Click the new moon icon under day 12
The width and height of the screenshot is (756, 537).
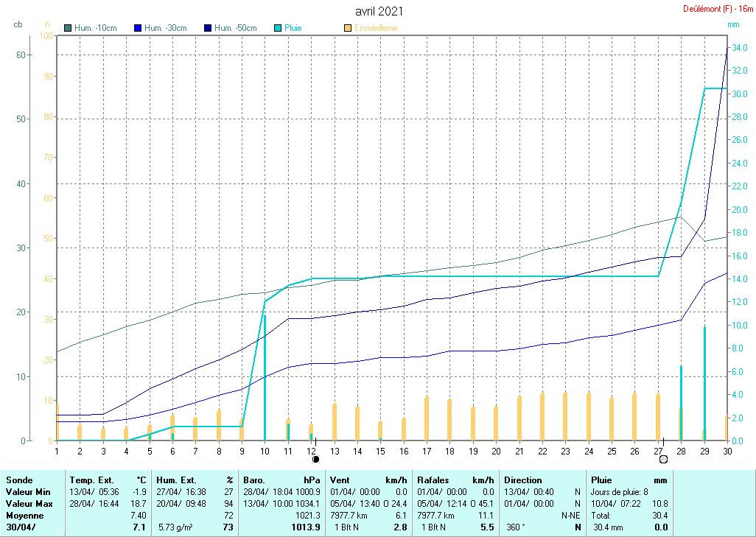[316, 459]
